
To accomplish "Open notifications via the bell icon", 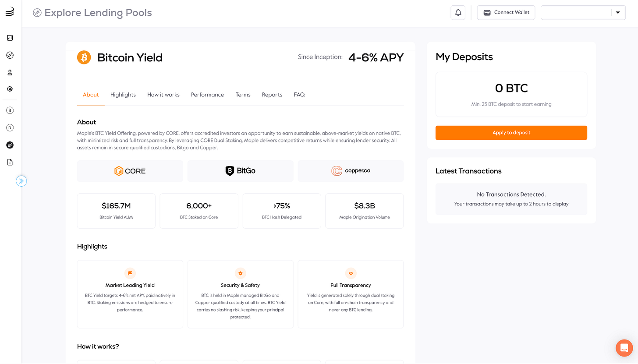I will point(458,12).
